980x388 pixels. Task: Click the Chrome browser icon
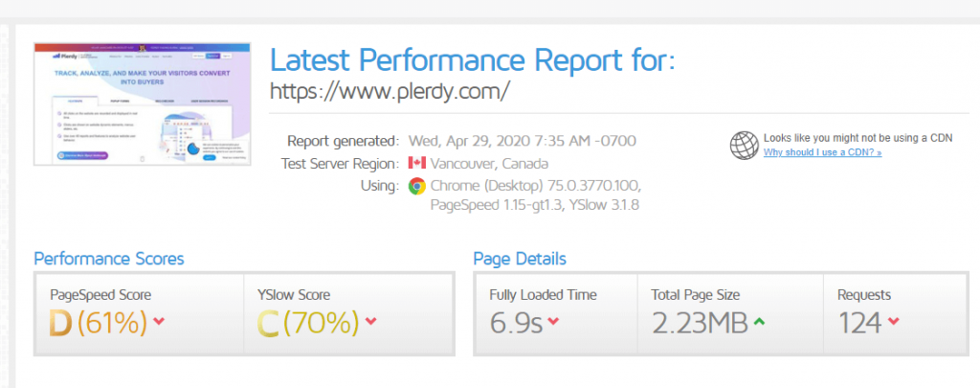click(x=416, y=186)
